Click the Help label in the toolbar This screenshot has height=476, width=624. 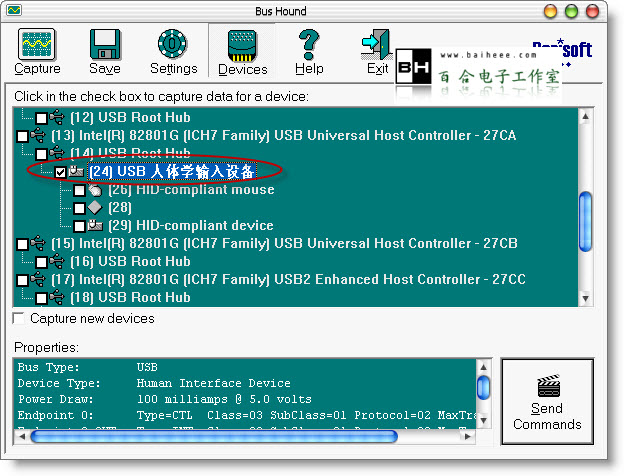pos(309,69)
